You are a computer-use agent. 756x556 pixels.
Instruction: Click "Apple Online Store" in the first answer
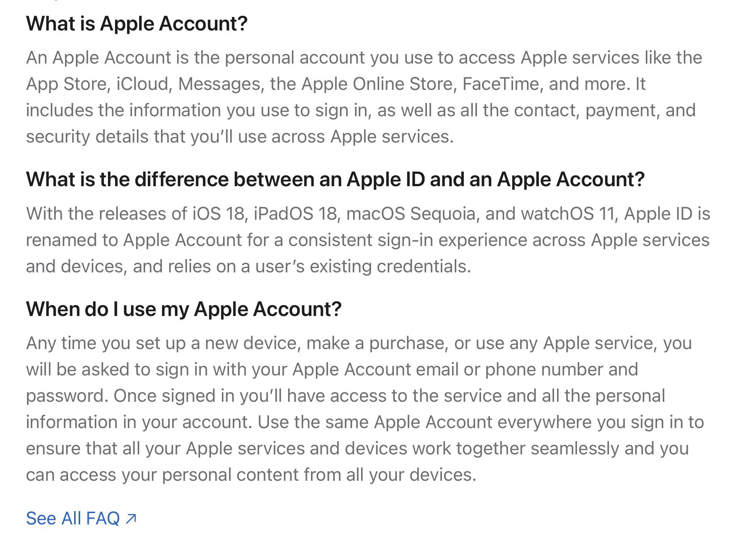[x=379, y=84]
